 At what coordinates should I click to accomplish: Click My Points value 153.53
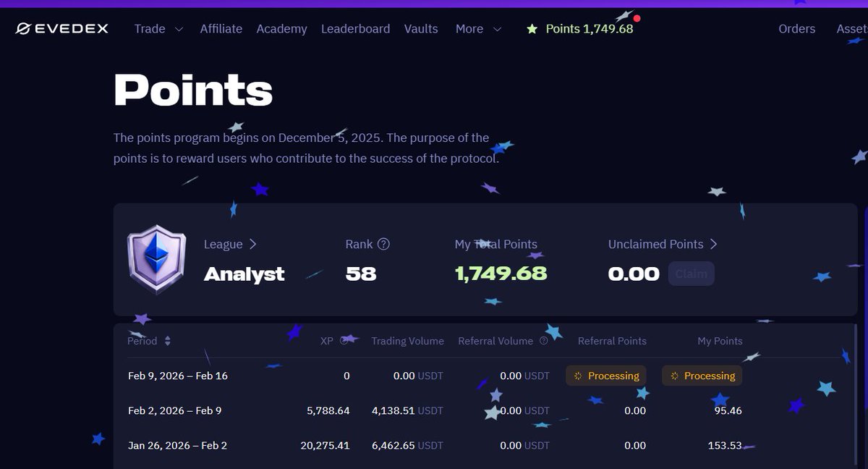[725, 445]
